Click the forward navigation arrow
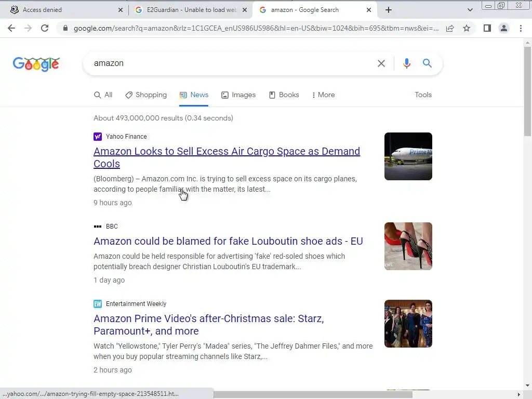Screen dimensions: 532x399 [x=28, y=28]
